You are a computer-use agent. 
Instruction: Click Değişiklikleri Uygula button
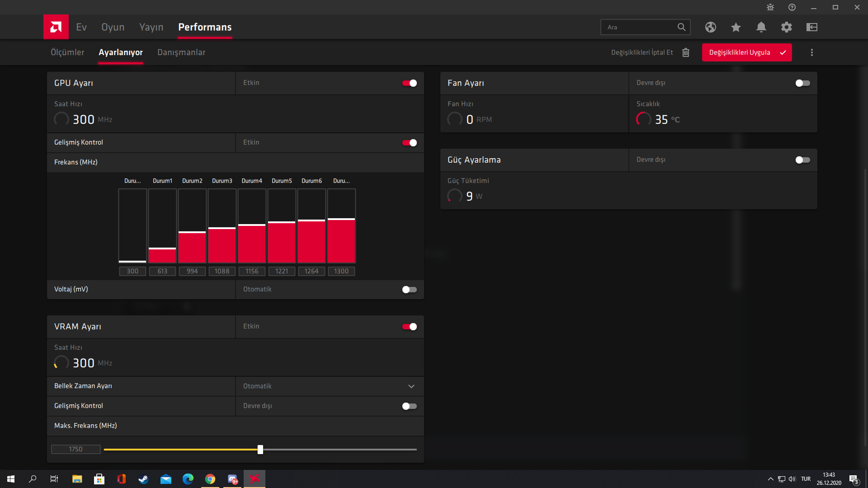(x=747, y=52)
